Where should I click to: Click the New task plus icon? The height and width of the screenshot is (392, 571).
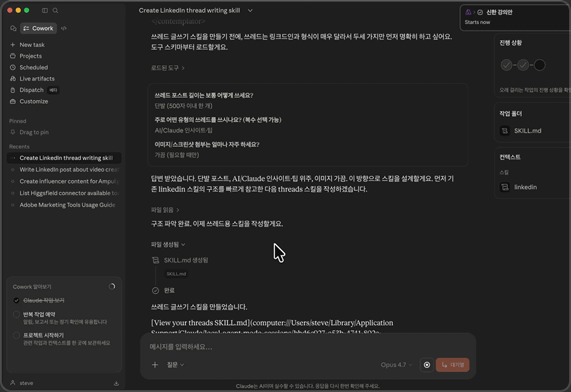click(13, 45)
